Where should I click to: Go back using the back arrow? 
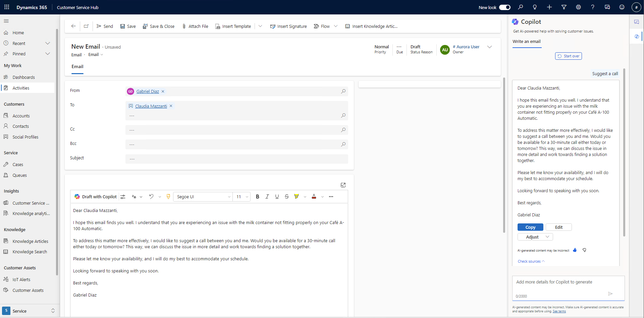[x=73, y=26]
